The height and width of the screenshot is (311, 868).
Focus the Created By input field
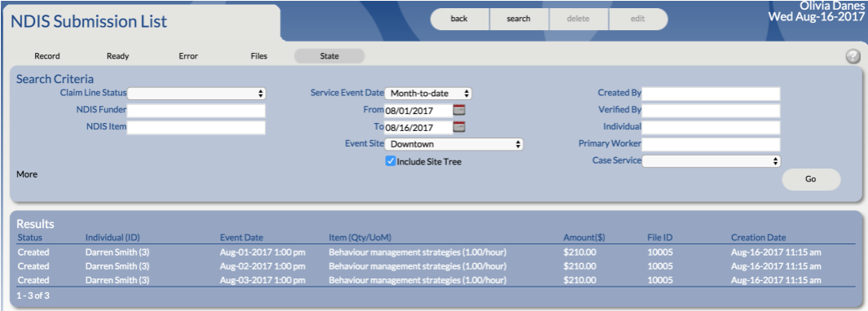coord(712,94)
